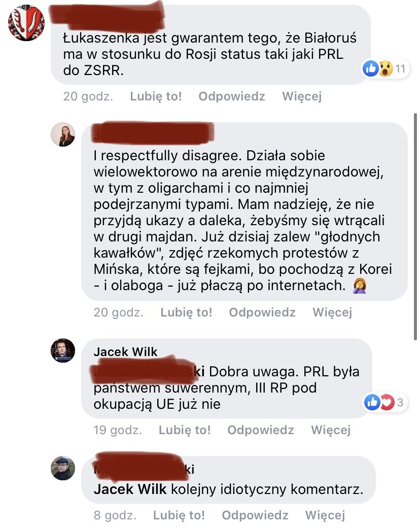Viewport: 420px width, 529px height.
Task: Click the like and heart reactions on Jacek Wilk's comment
Action: coord(385,402)
